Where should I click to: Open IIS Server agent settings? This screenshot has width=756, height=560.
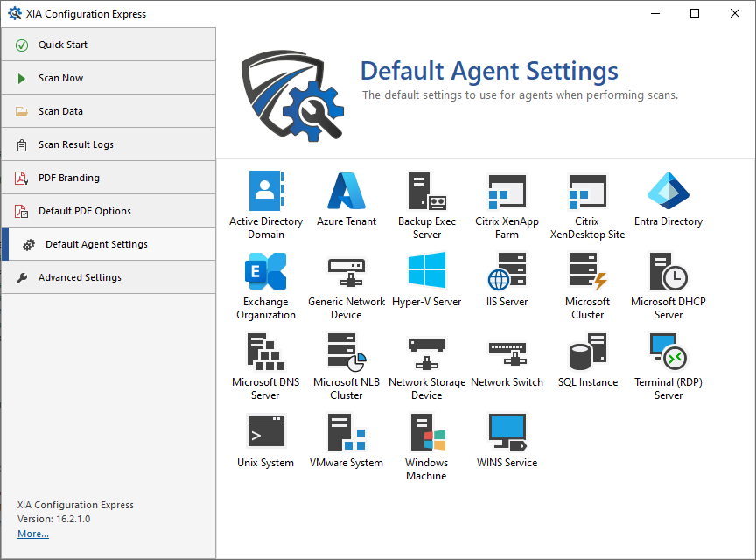coord(507,279)
